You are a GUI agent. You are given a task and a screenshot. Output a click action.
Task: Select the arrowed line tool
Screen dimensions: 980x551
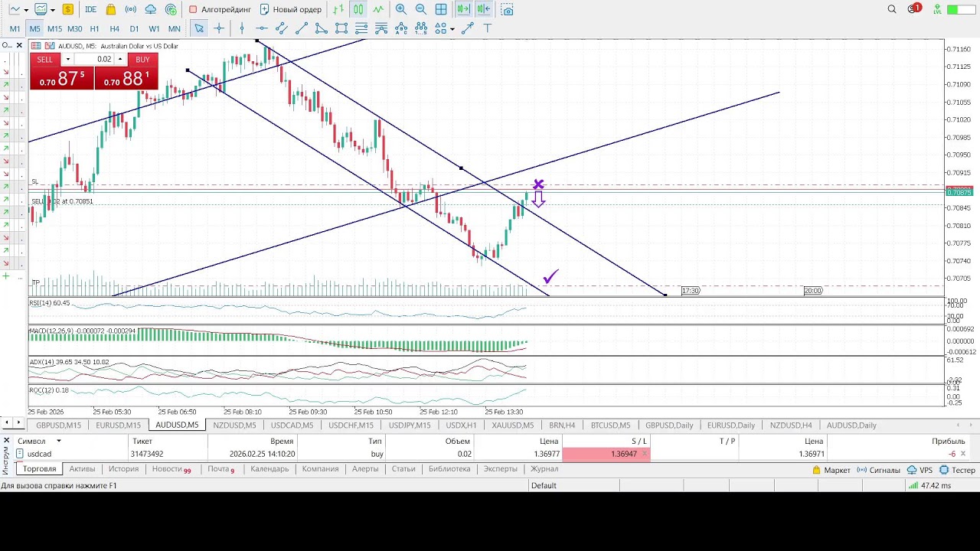tap(467, 28)
